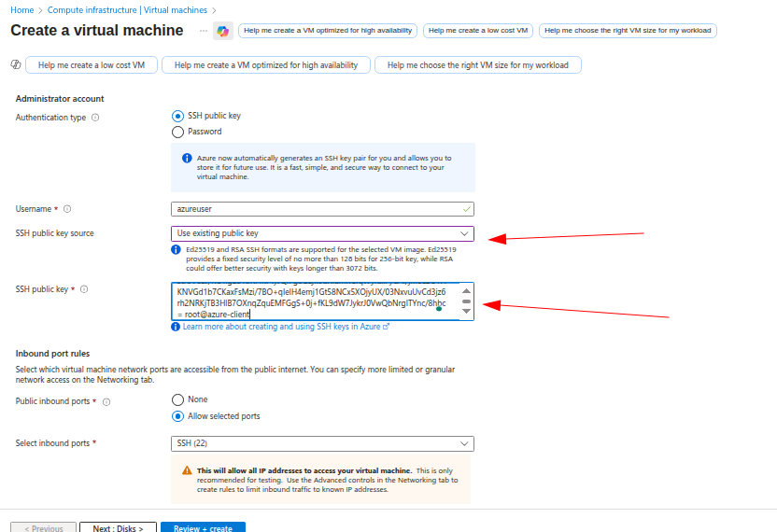The width and height of the screenshot is (777, 532).
Task: Click Review + create button
Action: tap(204, 527)
